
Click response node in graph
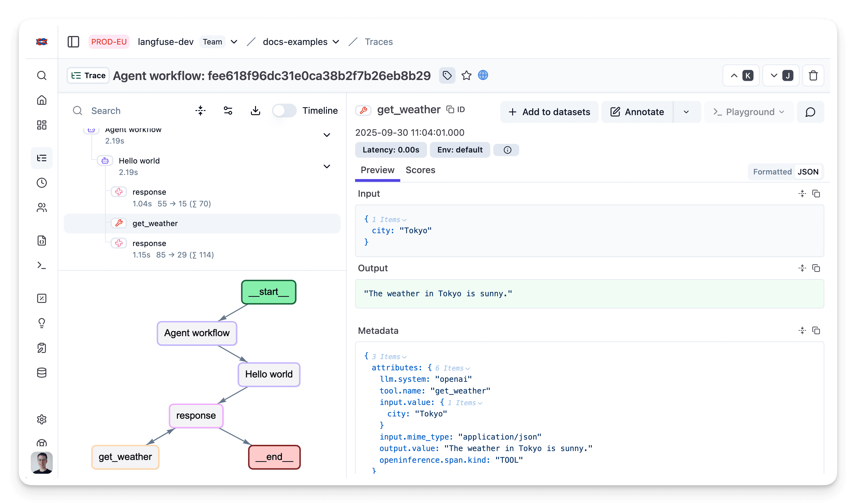coord(196,416)
